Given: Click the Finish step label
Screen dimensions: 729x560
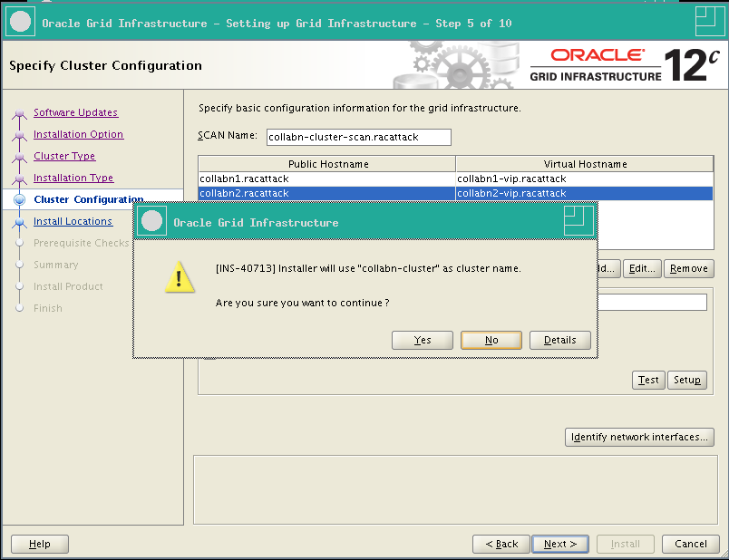Looking at the screenshot, I should (x=48, y=309).
